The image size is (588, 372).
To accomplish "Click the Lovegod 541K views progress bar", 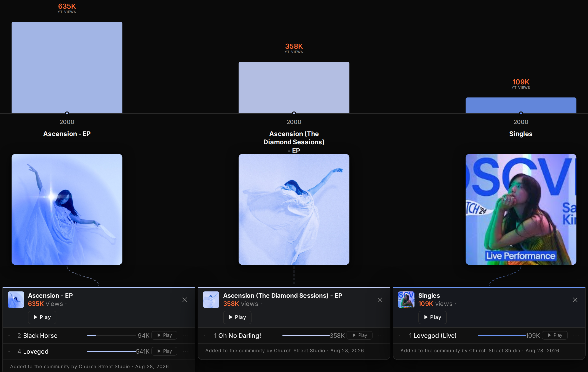I will point(111,351).
